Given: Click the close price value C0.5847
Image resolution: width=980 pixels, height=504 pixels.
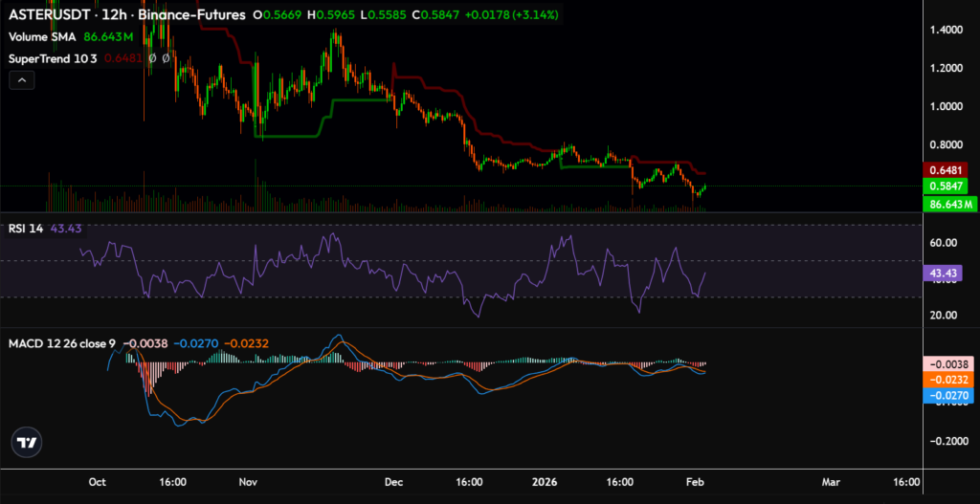Looking at the screenshot, I should click(435, 15).
